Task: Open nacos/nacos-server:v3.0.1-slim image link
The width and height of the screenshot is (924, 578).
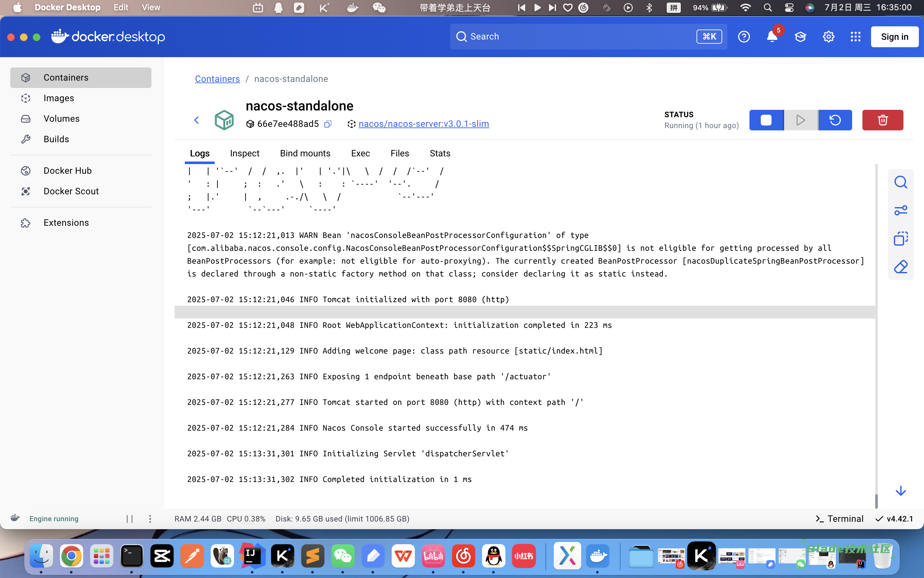Action: click(424, 124)
